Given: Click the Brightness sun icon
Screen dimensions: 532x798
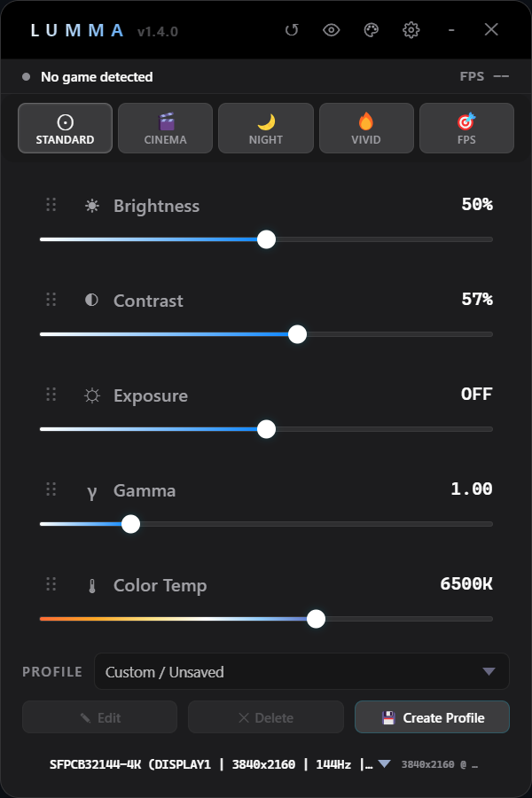Looking at the screenshot, I should (x=92, y=206).
